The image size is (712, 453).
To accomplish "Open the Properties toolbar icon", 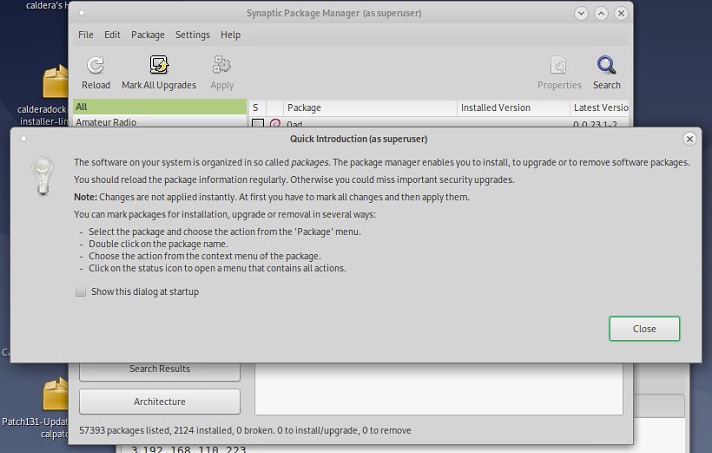I will point(559,66).
